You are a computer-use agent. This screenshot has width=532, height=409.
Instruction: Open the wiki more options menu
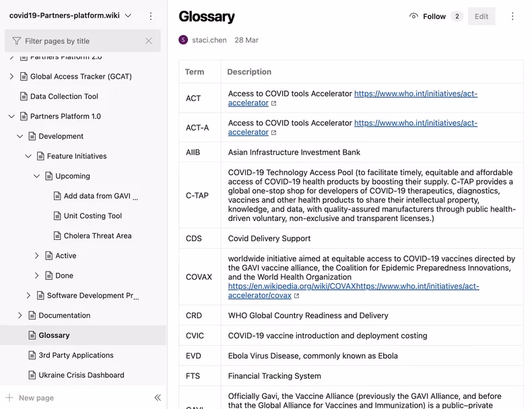click(151, 16)
